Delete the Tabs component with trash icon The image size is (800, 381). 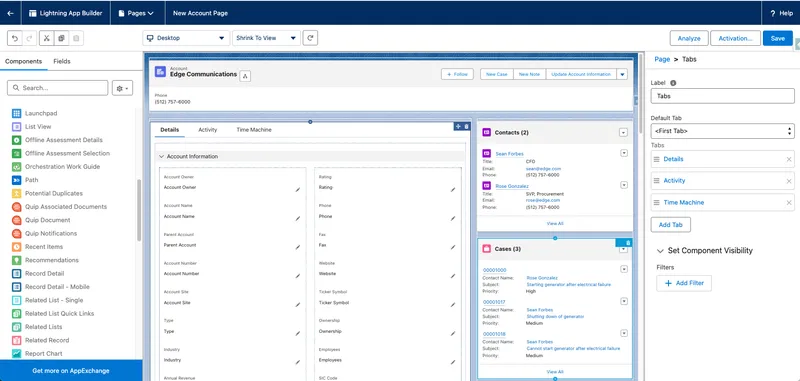point(466,126)
